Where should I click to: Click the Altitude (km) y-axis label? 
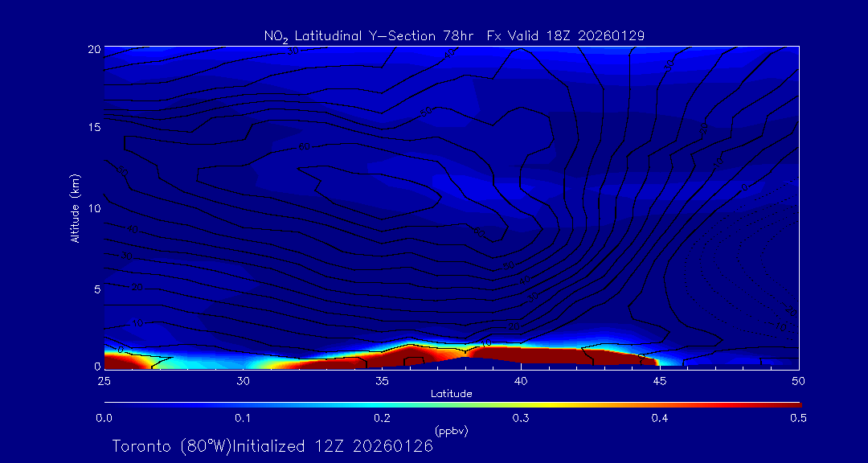pyautogui.click(x=76, y=208)
